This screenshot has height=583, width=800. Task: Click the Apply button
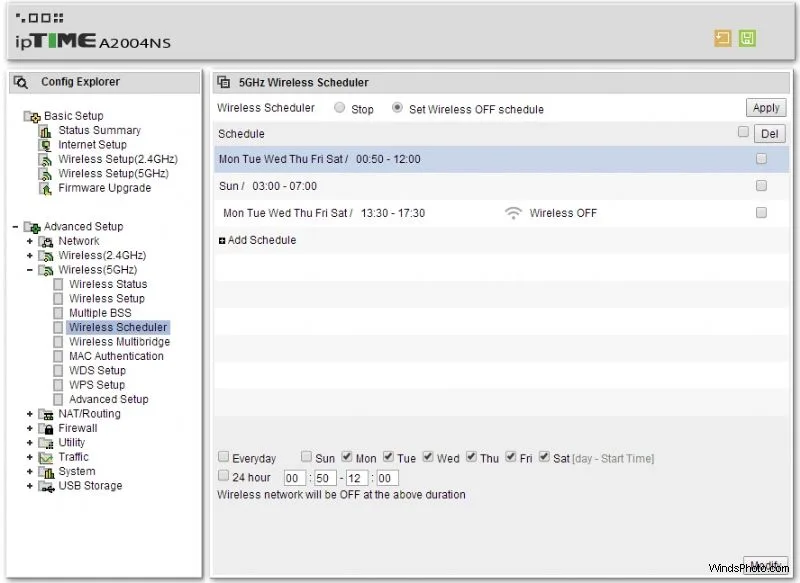click(766, 108)
